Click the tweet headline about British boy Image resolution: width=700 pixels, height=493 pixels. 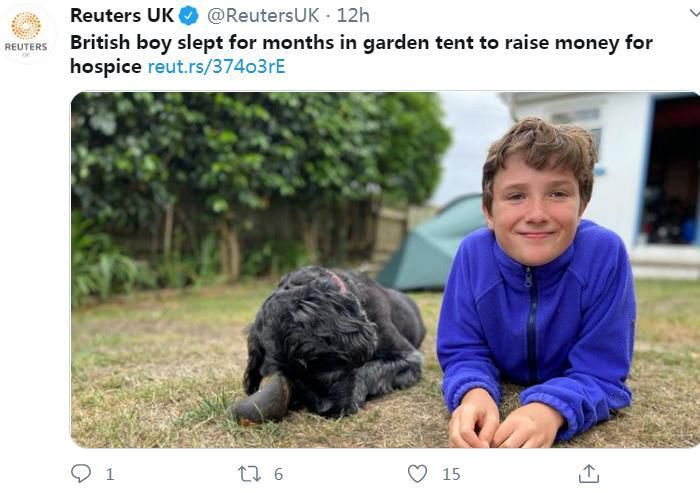(360, 43)
